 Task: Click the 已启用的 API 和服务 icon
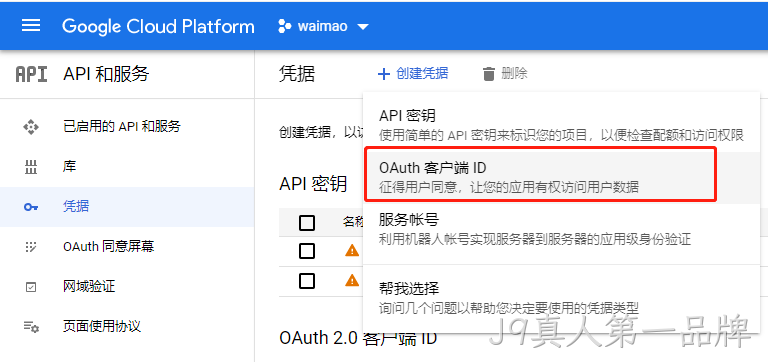pos(30,127)
